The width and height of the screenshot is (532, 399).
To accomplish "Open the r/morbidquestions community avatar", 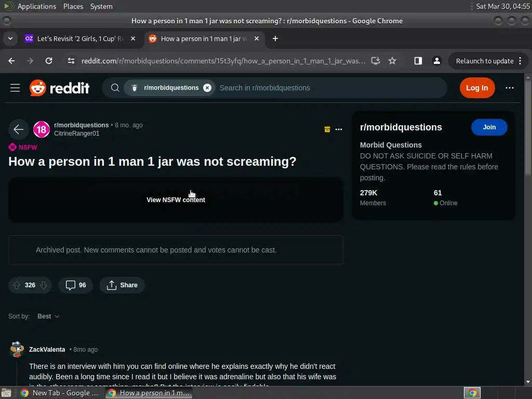I will tap(42, 129).
